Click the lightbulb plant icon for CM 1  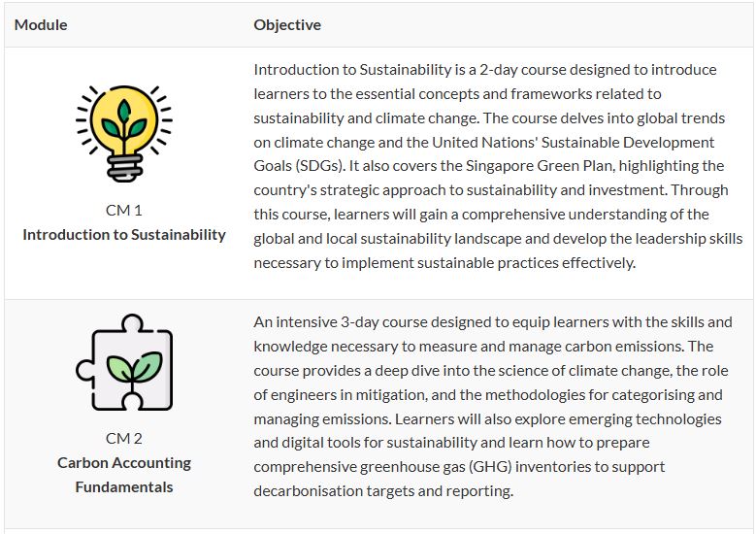(x=124, y=133)
